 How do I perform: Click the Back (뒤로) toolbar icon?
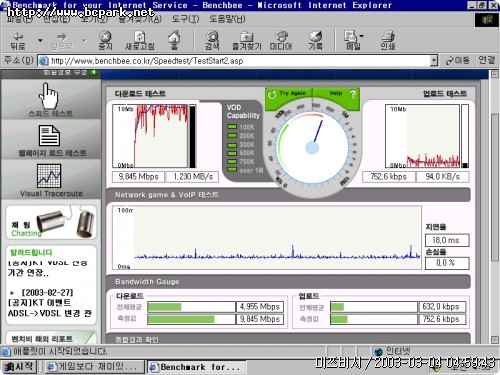coord(18,40)
